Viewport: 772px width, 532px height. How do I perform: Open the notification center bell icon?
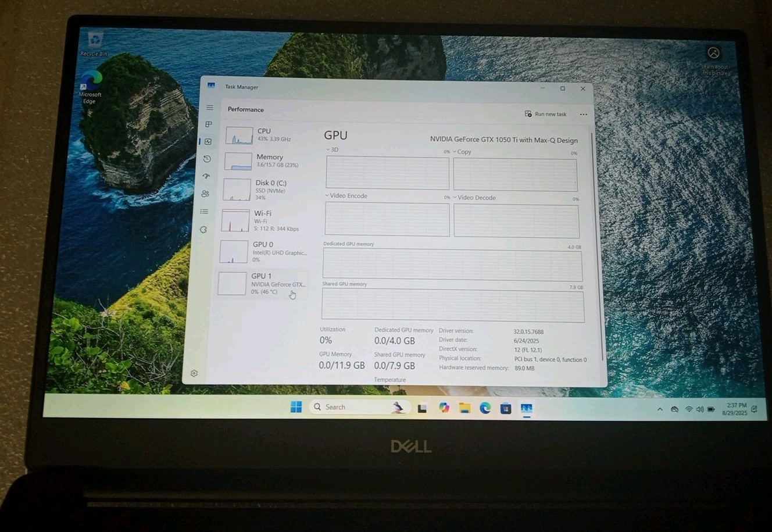755,409
